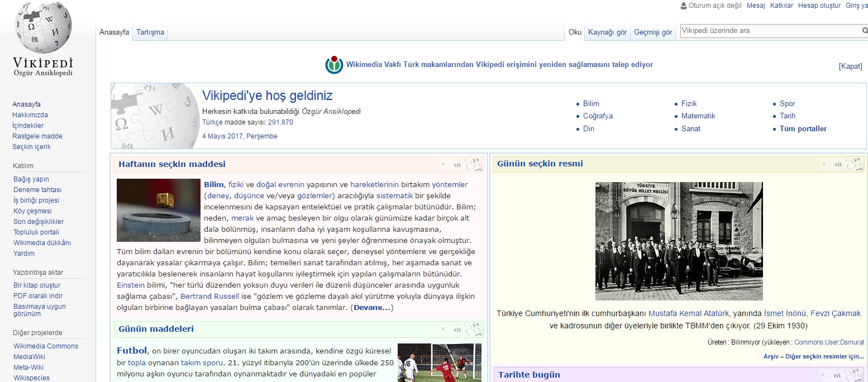The width and height of the screenshot is (868, 382).
Task: Click the user icon beside Oturum açık değil
Action: (684, 6)
